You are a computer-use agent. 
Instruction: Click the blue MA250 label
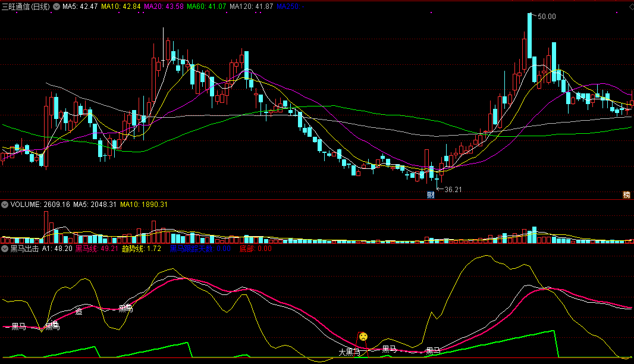290,7
